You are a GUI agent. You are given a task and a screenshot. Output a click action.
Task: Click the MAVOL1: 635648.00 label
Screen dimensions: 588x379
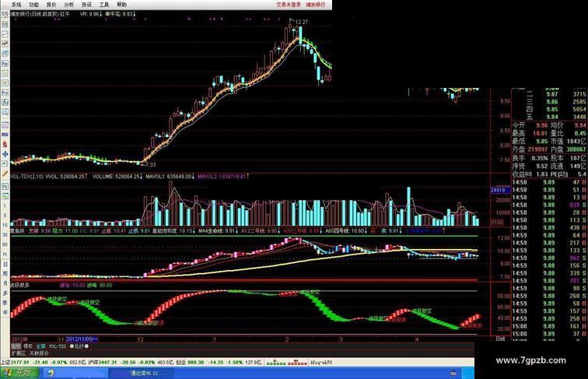(169, 177)
